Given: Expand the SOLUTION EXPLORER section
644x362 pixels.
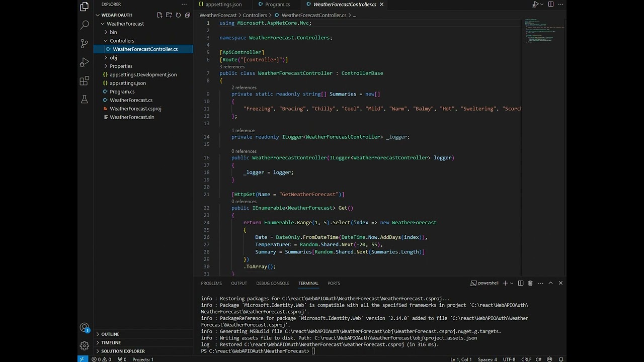Looking at the screenshot, I should (143, 351).
